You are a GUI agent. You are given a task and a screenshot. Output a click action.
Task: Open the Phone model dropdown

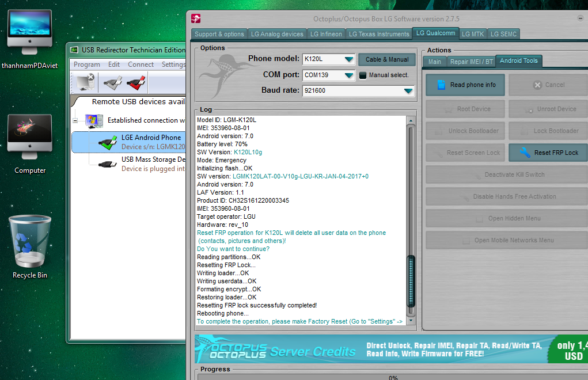pos(349,59)
